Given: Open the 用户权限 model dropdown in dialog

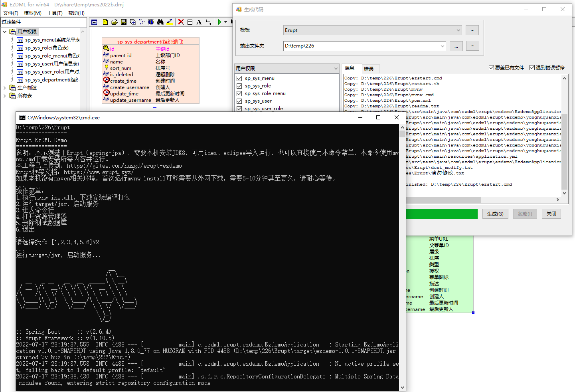Looking at the screenshot, I should point(336,69).
